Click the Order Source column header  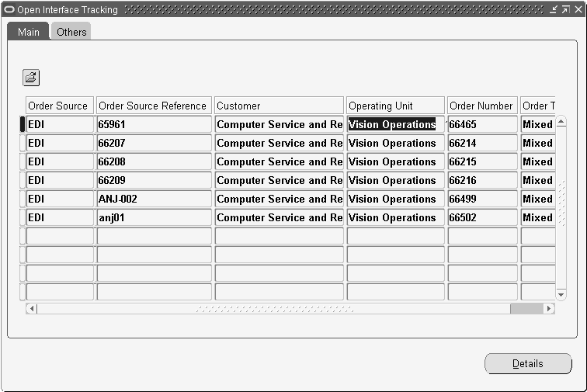(60, 106)
